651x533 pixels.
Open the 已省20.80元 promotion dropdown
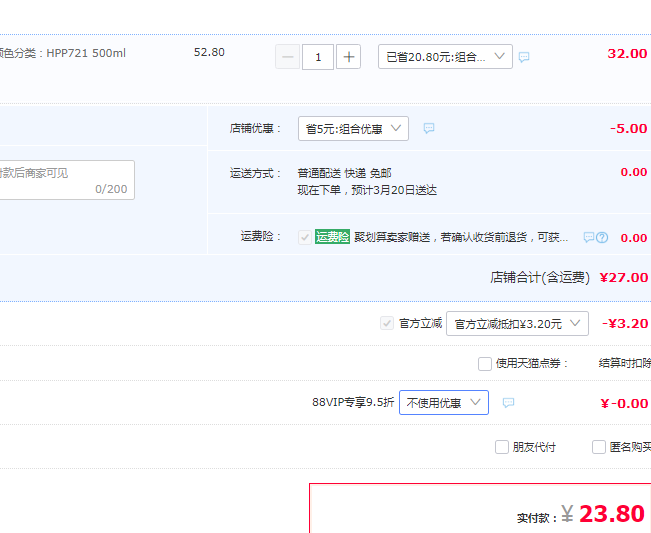[x=445, y=56]
